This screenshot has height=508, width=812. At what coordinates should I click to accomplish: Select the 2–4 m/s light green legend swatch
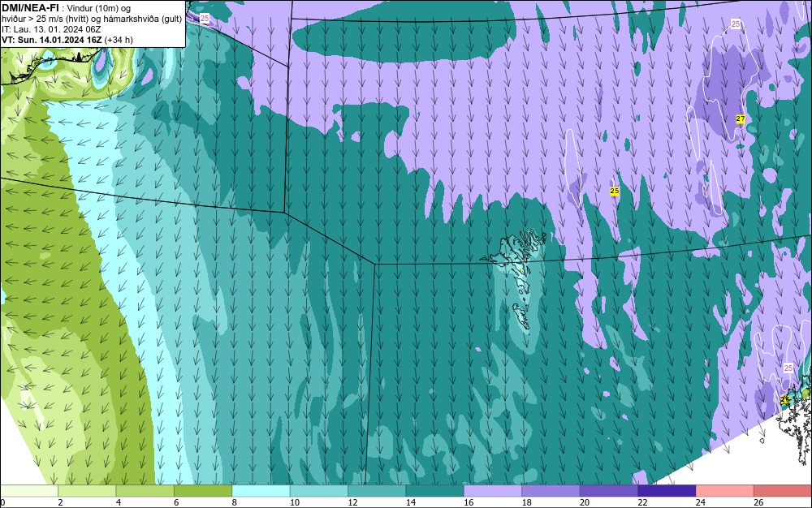87,491
